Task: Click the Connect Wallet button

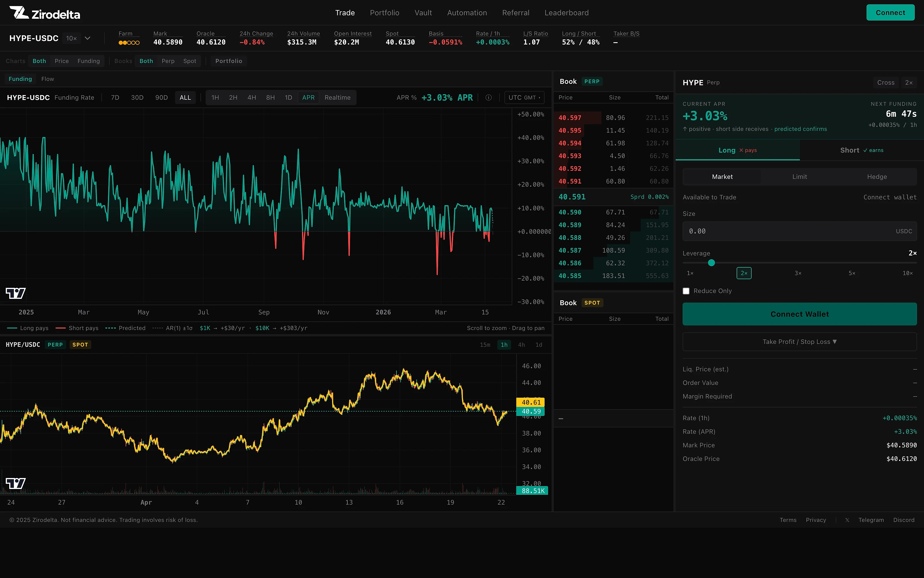Action: click(800, 314)
